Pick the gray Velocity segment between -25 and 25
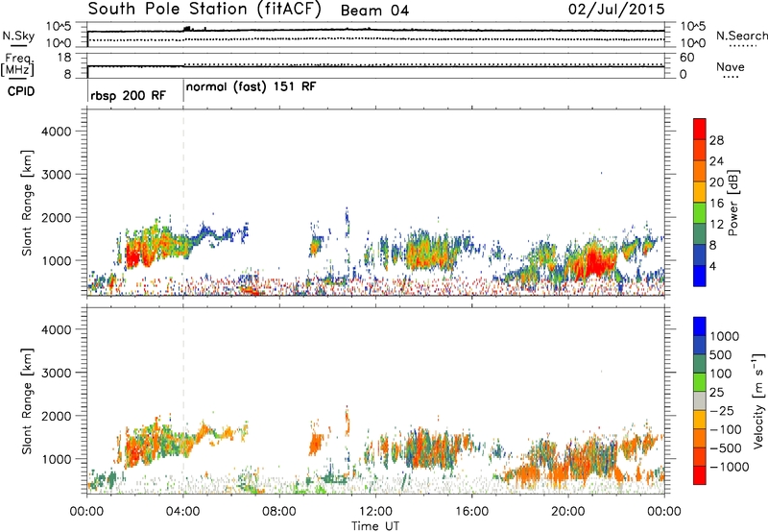This screenshot has width=768, height=532. [700, 400]
